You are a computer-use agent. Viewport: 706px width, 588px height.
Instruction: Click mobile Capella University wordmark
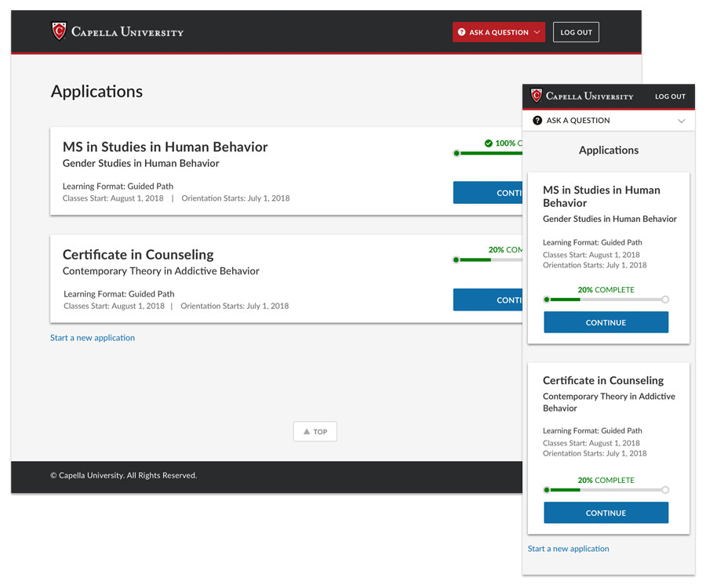coord(589,96)
